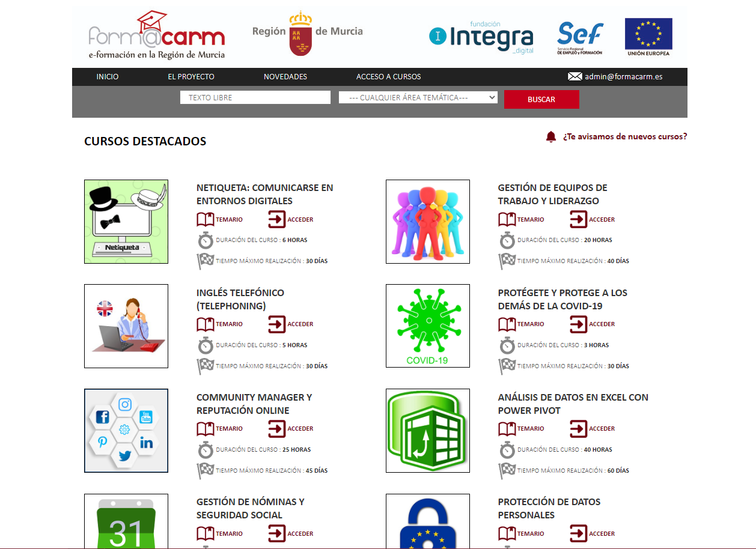Viewport: 756px width, 549px height.
Task: Open Temario book icon for Protección de Datos course
Action: [x=507, y=533]
